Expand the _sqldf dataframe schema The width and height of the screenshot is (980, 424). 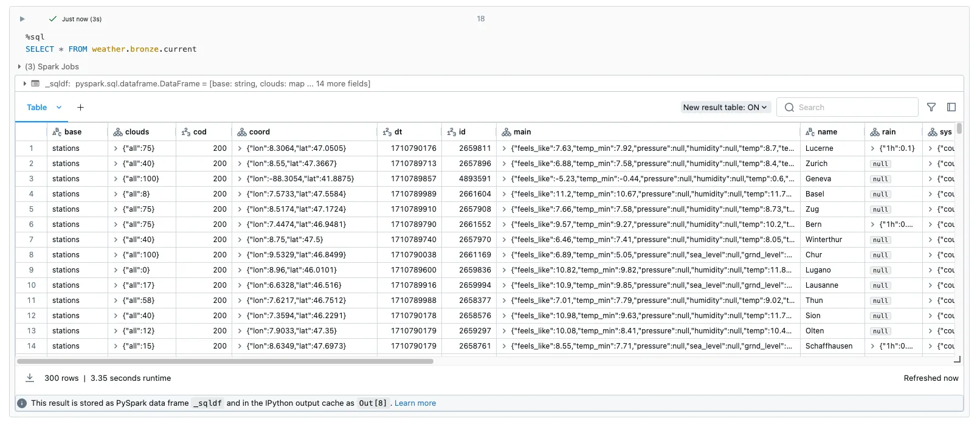(x=24, y=84)
